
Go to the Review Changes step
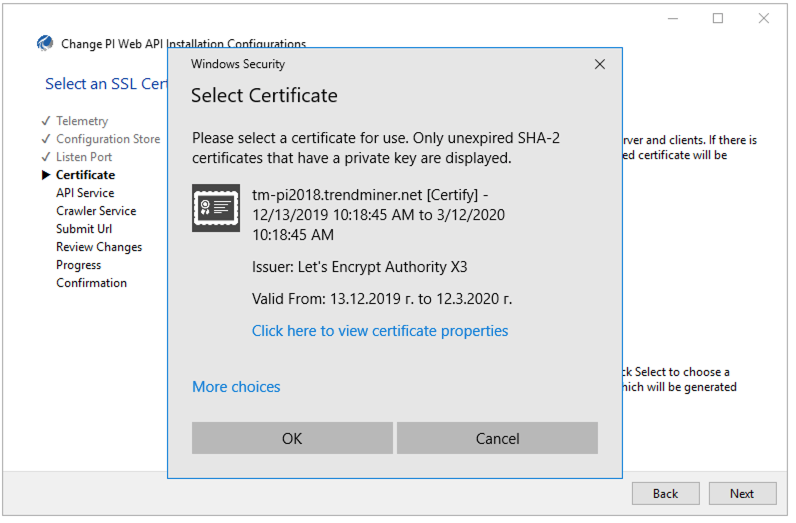coord(99,247)
